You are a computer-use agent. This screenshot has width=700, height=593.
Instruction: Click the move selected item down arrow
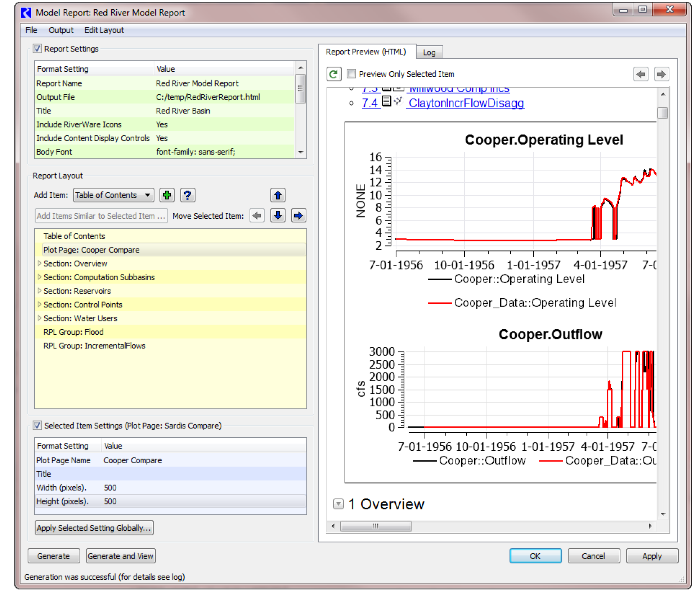click(x=278, y=216)
